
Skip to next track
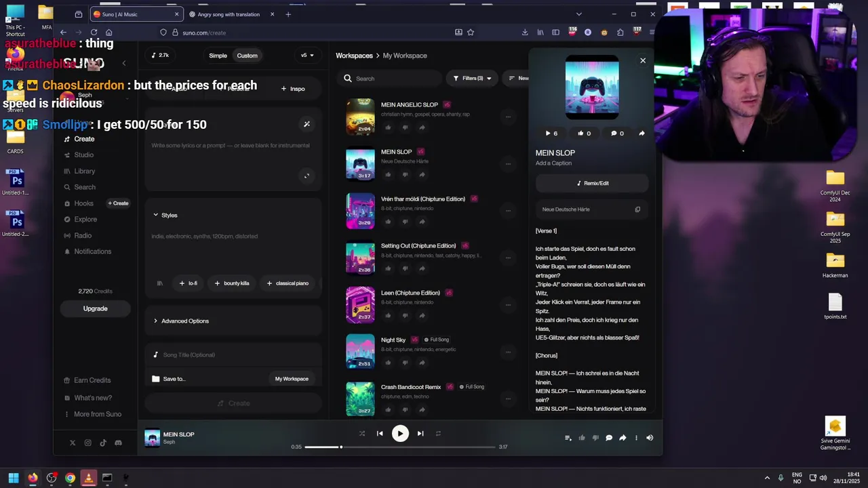[x=420, y=434]
